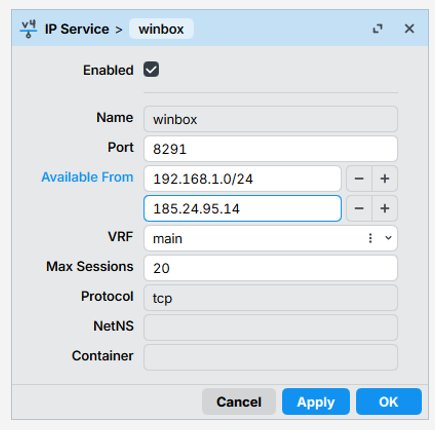Viewport: 435px width, 430px height.
Task: Apply the winbox service settings
Action: [316, 402]
